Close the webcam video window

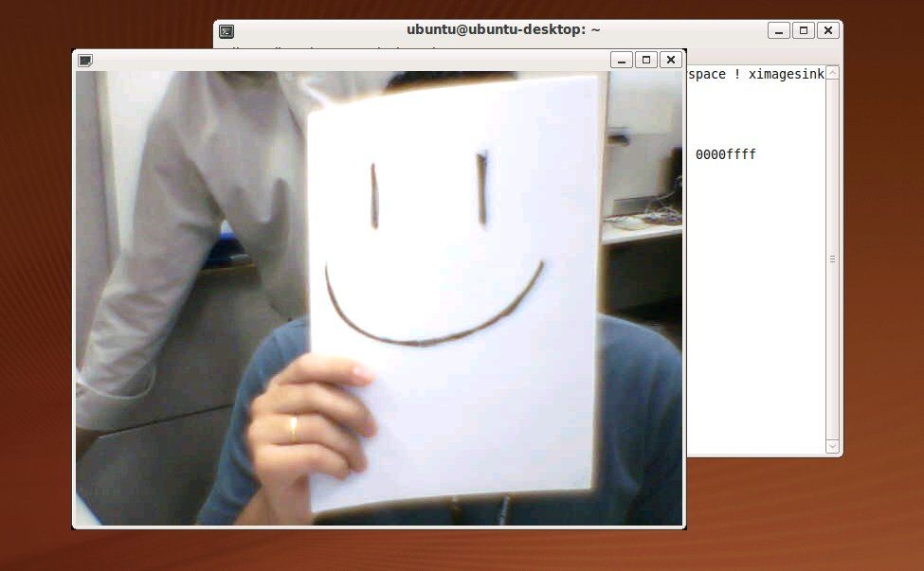(x=671, y=60)
